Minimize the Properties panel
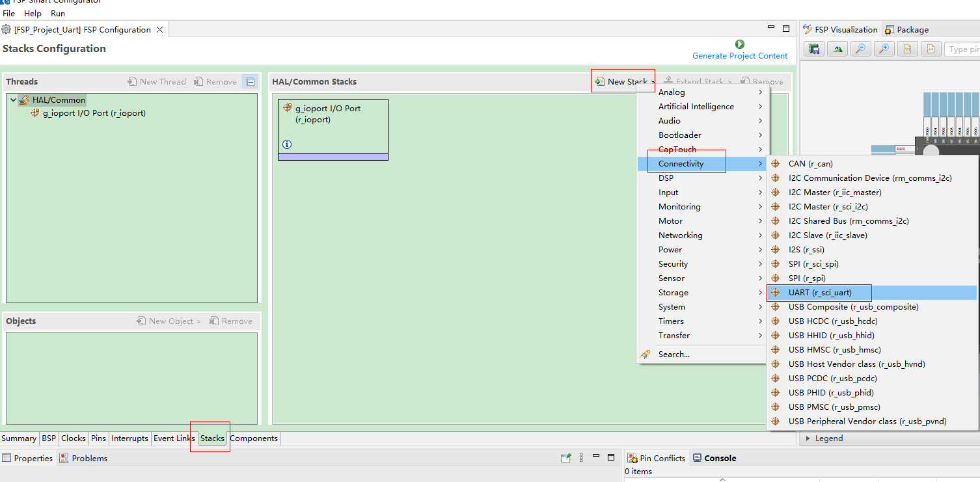 pyautogui.click(x=596, y=457)
